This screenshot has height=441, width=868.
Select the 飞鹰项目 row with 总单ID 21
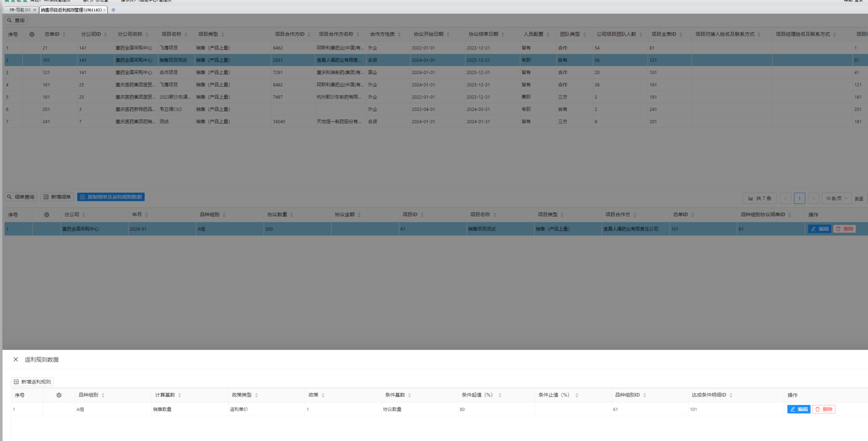(x=436, y=48)
